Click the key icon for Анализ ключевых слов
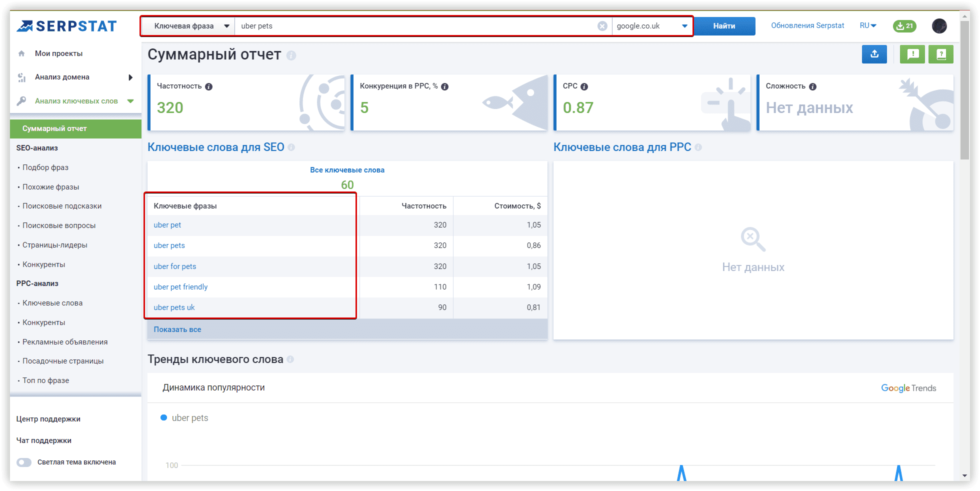980x491 pixels. click(21, 101)
